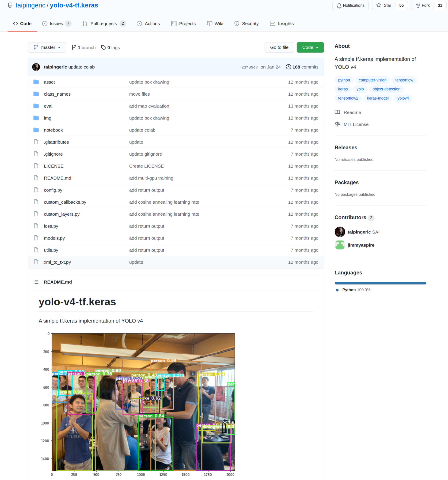Open the Projects tab
This screenshot has width=448, height=480.
point(184,24)
